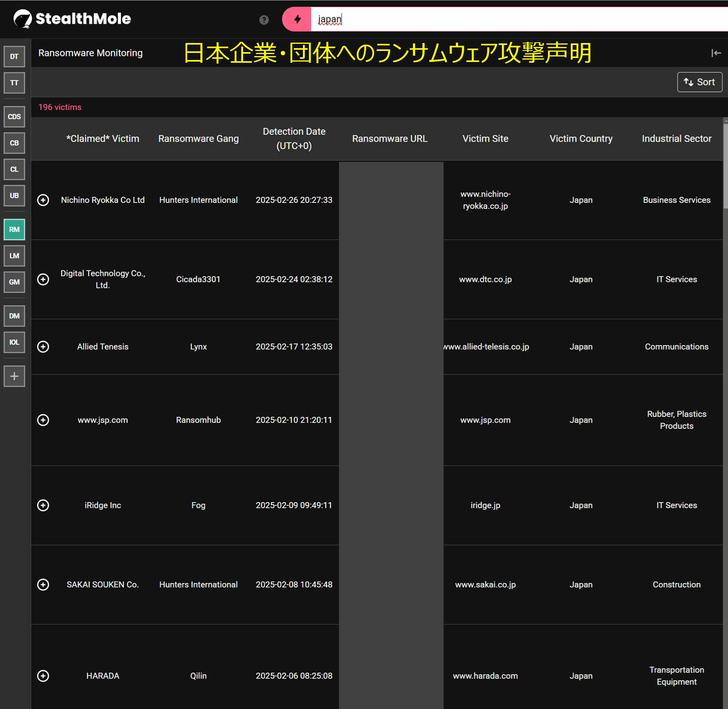Click the Detection Date (UTC+0) column header

pyautogui.click(x=294, y=139)
